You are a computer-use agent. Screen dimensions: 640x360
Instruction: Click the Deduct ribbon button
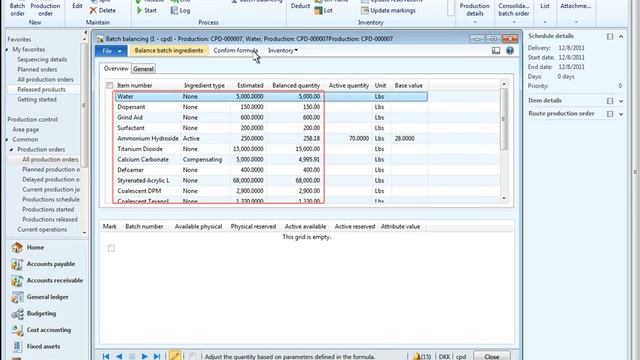[x=300, y=6]
